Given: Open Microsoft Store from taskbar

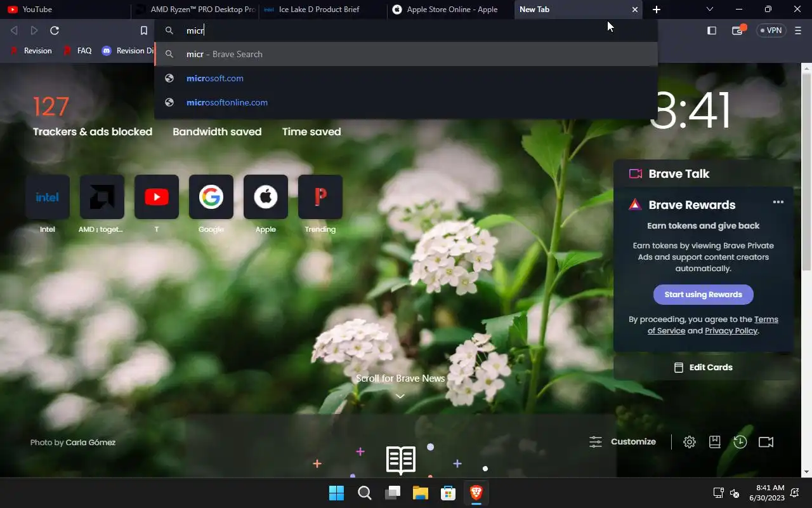Looking at the screenshot, I should tap(449, 493).
